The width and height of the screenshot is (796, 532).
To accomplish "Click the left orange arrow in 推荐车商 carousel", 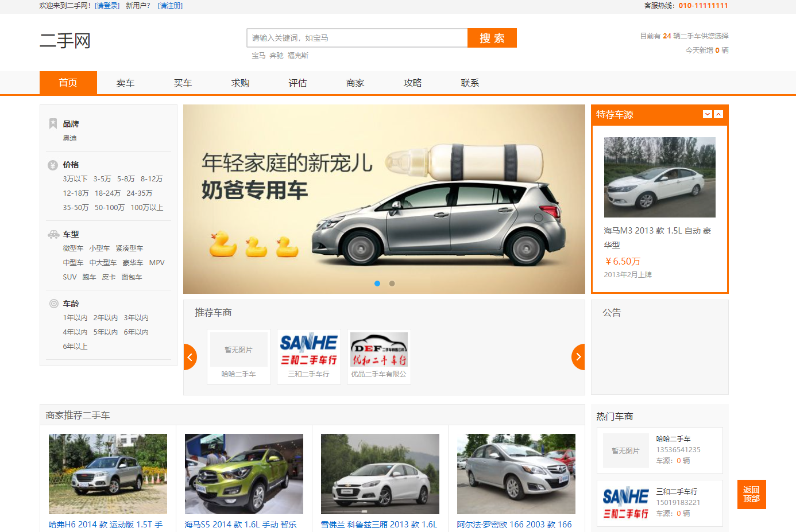I will tap(190, 356).
